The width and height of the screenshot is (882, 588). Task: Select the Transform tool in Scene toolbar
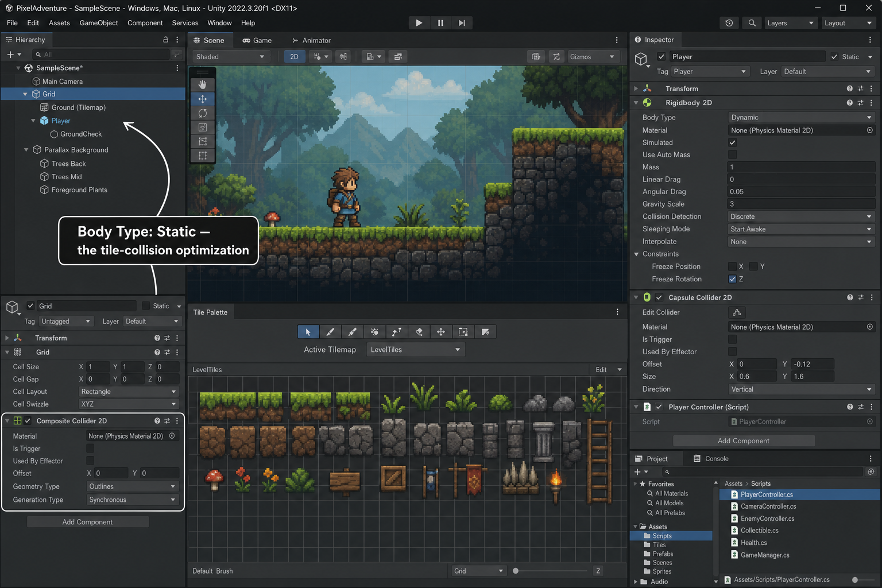click(203, 156)
